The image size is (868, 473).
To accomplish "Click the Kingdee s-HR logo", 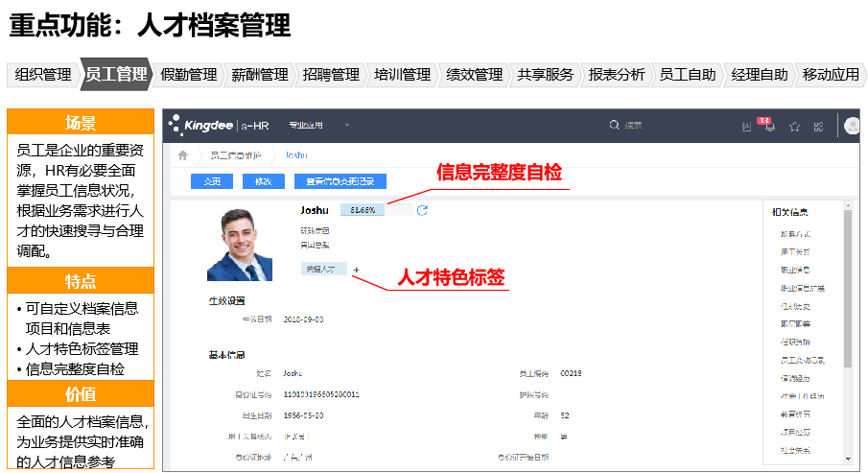I will [220, 125].
